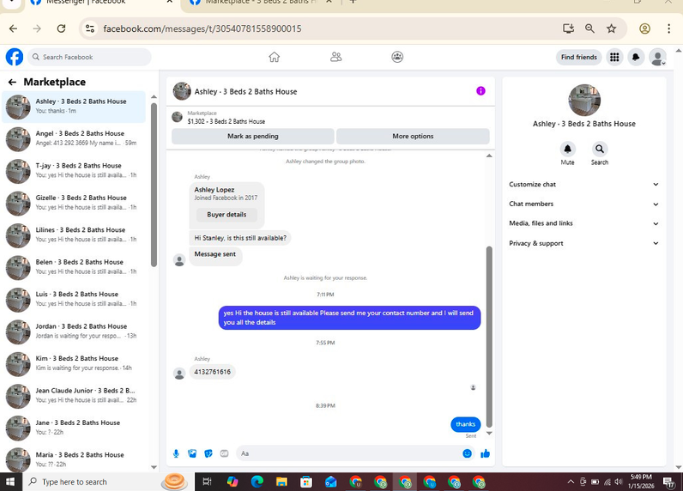This screenshot has height=491, width=683.
Task: Open the Facebook Home icon
Action: click(x=274, y=57)
